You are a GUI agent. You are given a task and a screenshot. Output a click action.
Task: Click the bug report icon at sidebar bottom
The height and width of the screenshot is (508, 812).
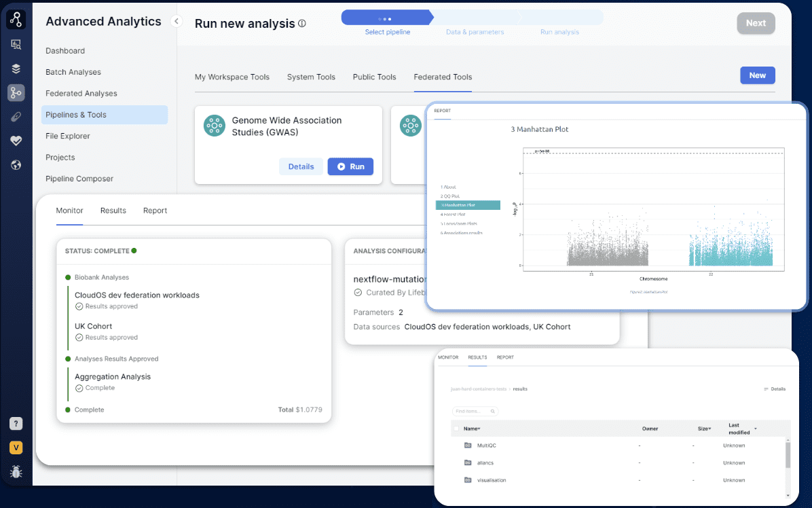point(16,471)
